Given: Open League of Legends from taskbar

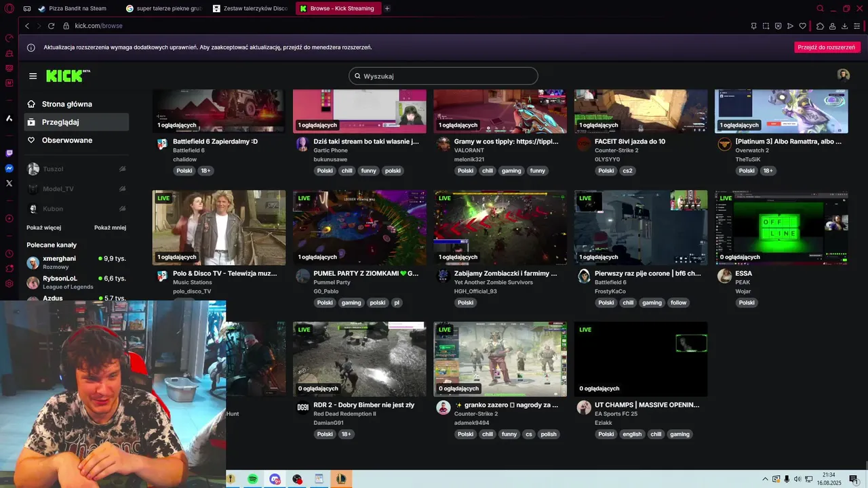Looking at the screenshot, I should 341,479.
